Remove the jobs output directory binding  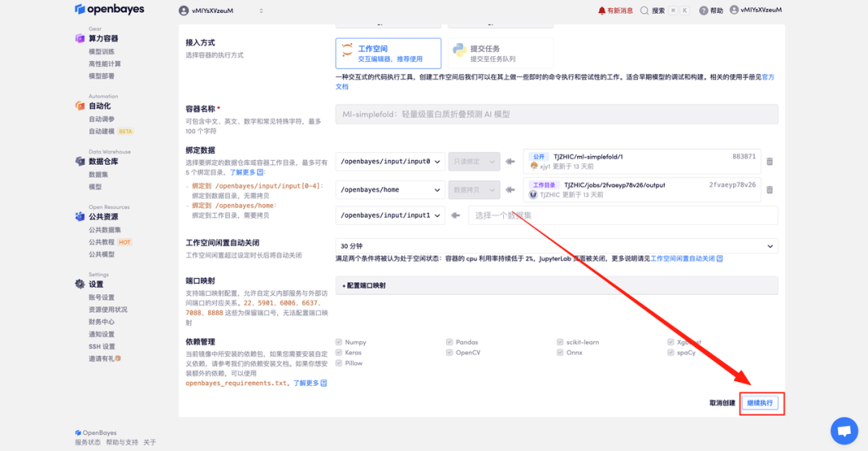pos(769,190)
